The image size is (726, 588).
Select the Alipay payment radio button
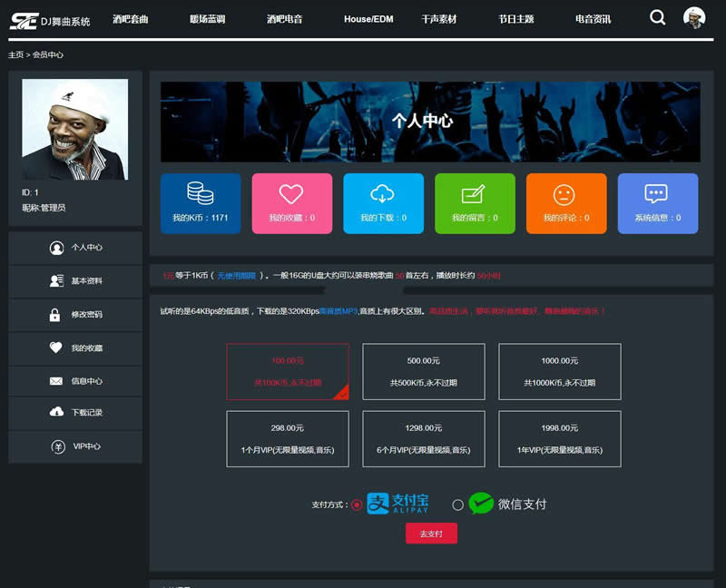(357, 505)
